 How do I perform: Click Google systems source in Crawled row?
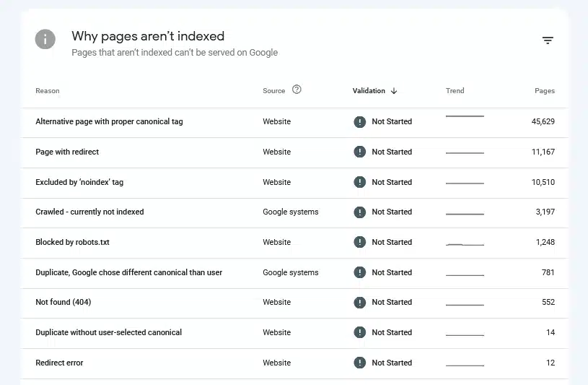(x=291, y=212)
